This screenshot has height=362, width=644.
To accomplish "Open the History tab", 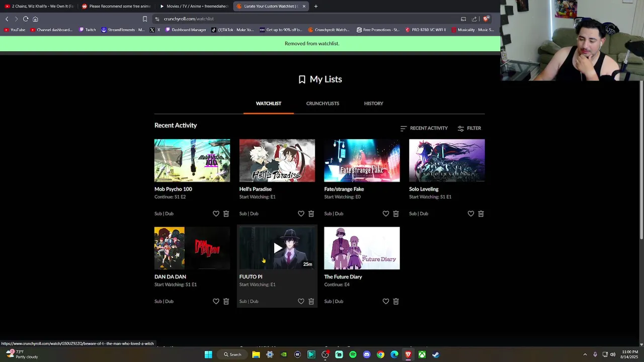I will 373,104.
